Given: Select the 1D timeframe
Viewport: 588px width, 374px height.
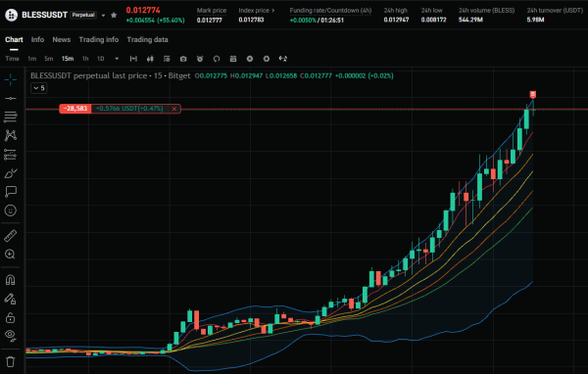Looking at the screenshot, I should pos(101,59).
